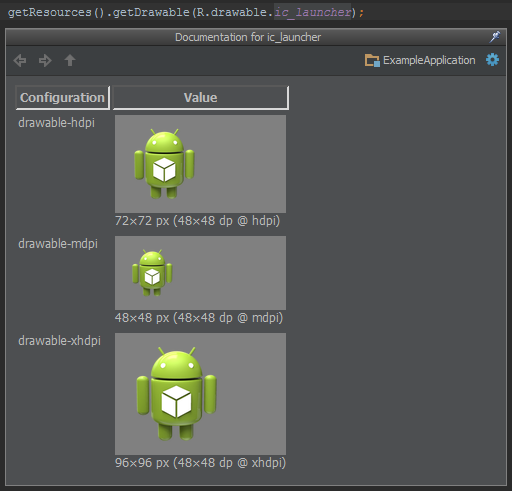Click the ExampleApplication module label

429,60
